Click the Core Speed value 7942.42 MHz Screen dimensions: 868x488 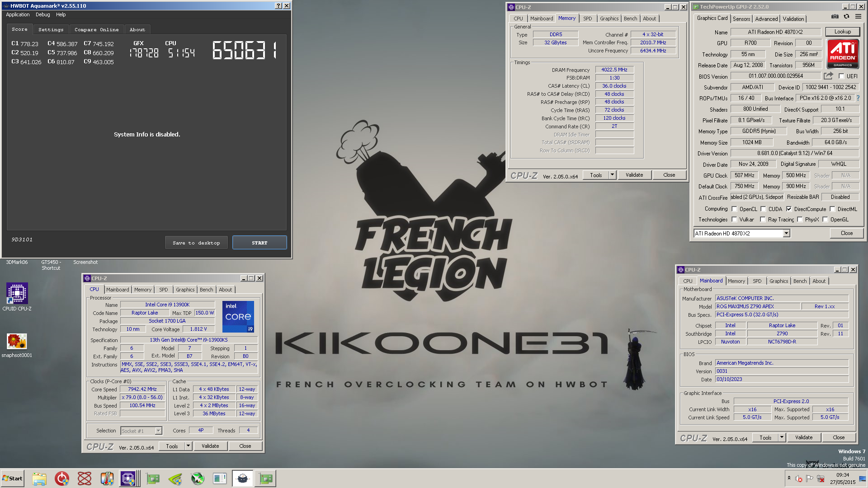tap(142, 389)
